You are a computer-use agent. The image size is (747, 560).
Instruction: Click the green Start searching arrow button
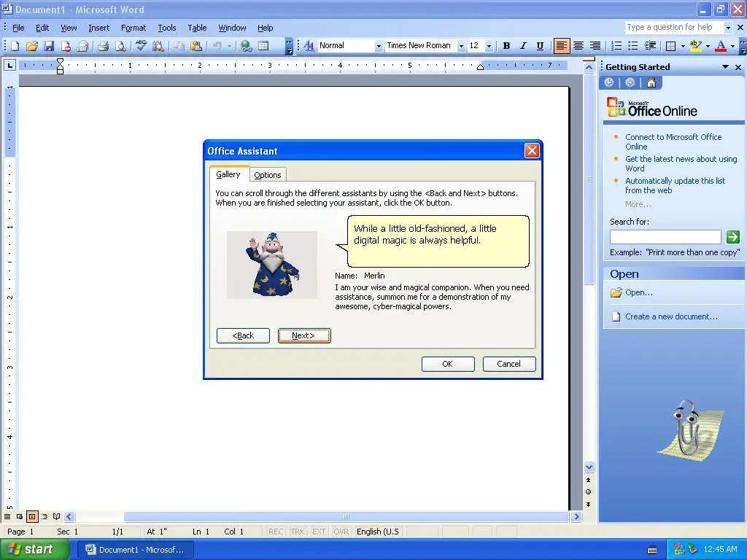pyautogui.click(x=732, y=237)
